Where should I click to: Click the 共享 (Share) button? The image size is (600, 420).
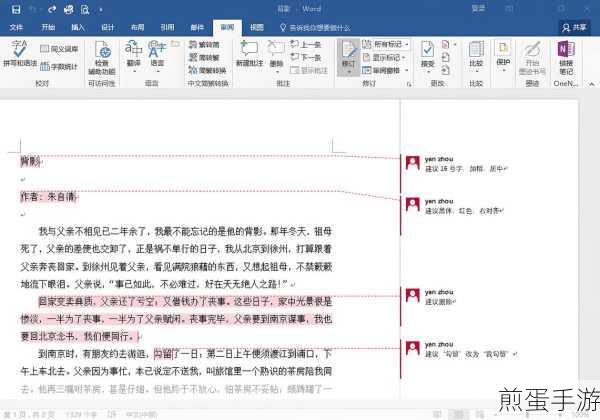pos(574,28)
